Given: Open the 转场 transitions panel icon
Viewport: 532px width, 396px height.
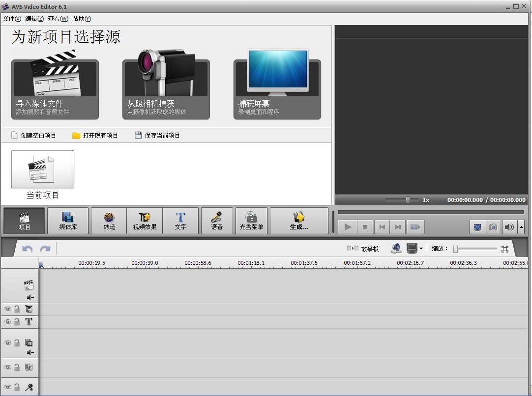Looking at the screenshot, I should tap(108, 220).
